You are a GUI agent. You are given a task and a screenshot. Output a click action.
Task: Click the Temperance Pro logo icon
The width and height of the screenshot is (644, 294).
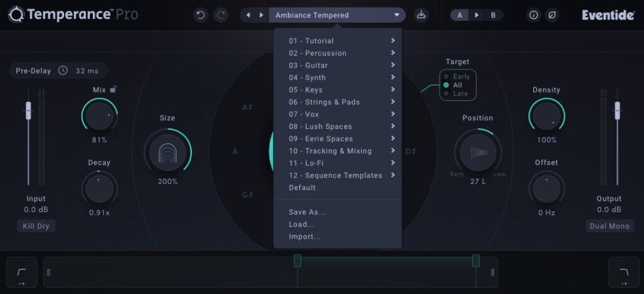tap(16, 15)
